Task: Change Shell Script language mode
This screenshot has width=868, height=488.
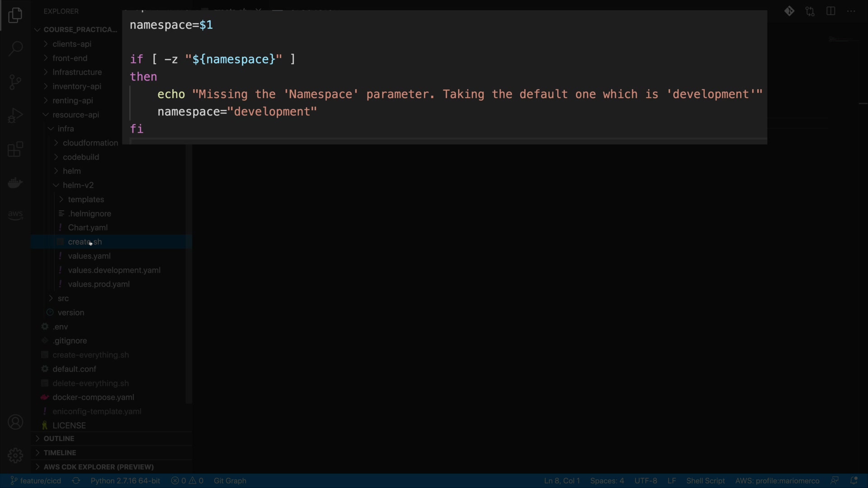Action: tap(705, 481)
